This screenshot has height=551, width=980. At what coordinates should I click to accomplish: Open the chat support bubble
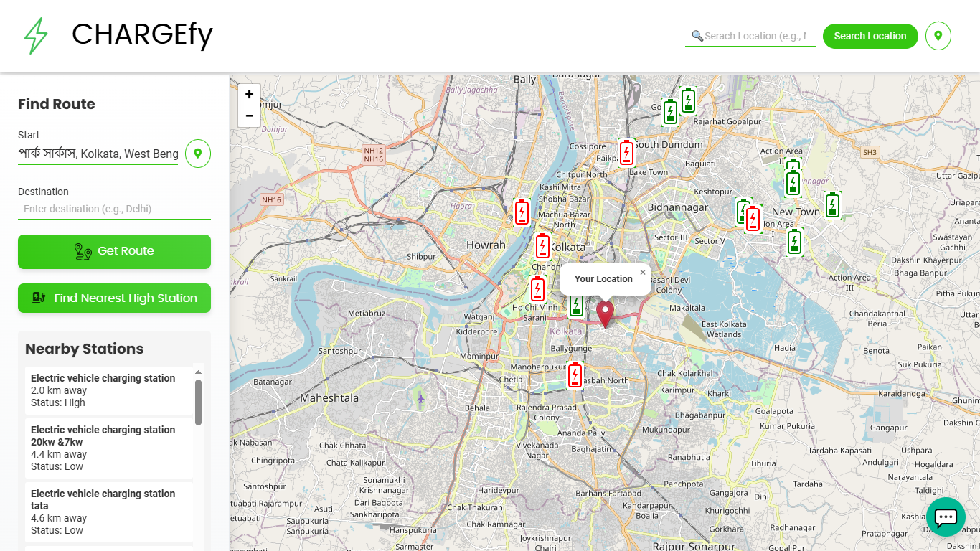[x=946, y=517]
